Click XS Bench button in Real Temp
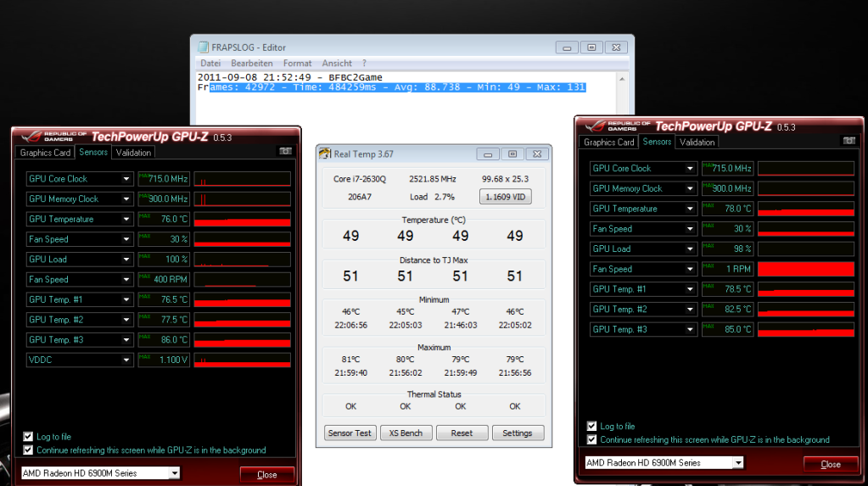 point(406,433)
